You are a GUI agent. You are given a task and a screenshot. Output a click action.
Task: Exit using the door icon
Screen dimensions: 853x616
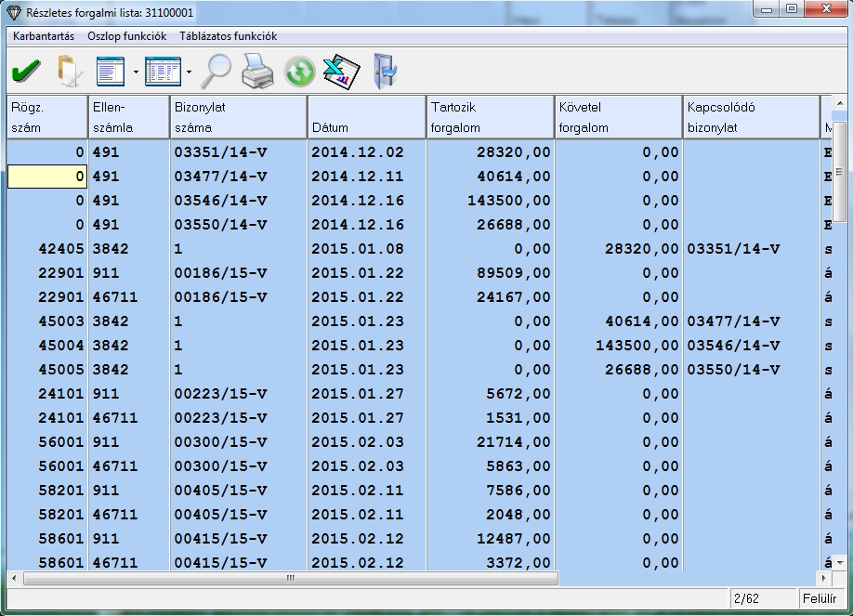click(383, 71)
